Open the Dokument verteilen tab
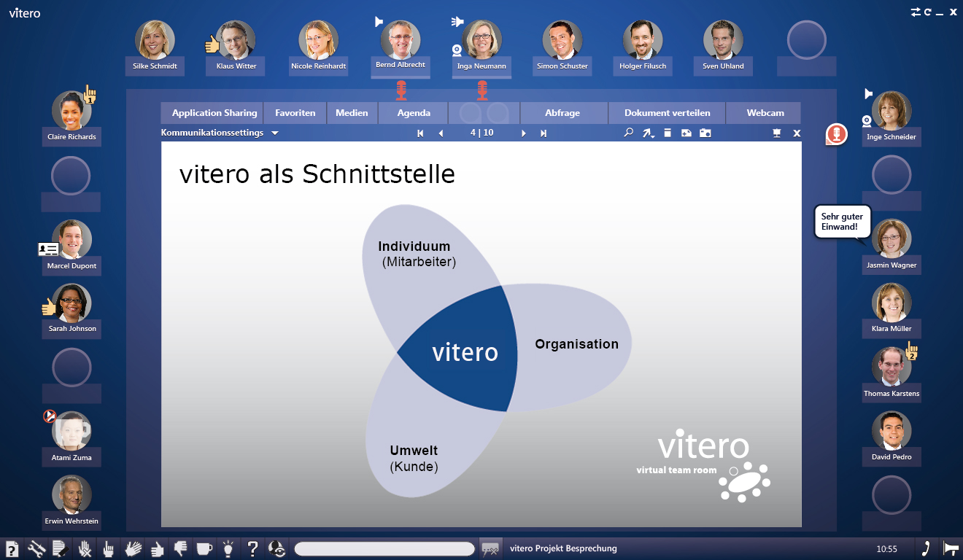The height and width of the screenshot is (560, 963). click(668, 113)
